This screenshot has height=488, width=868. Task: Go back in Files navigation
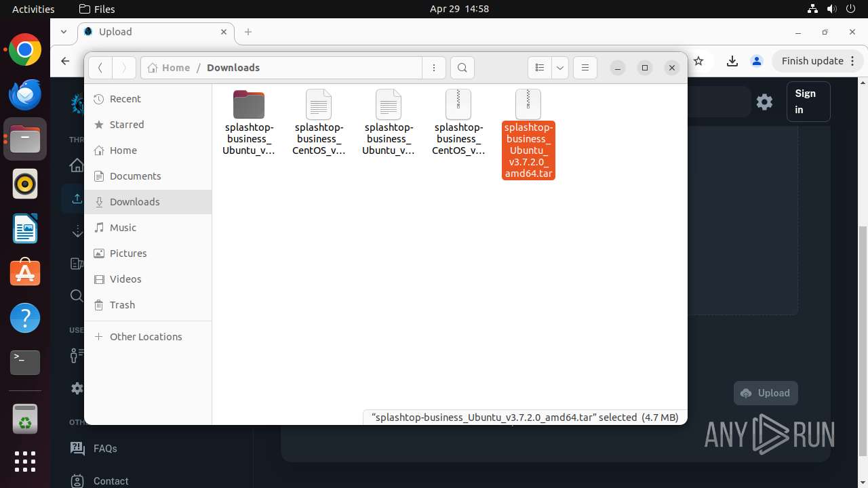(100, 68)
